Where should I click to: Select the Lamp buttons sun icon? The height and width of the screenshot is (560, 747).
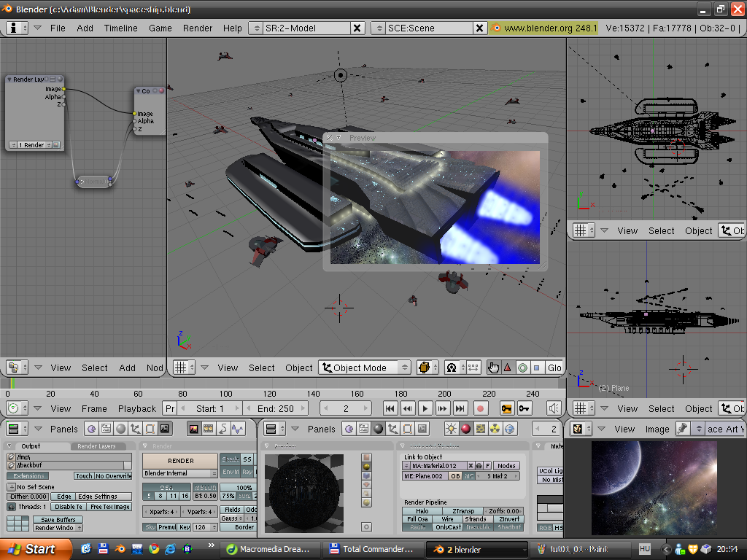(451, 429)
